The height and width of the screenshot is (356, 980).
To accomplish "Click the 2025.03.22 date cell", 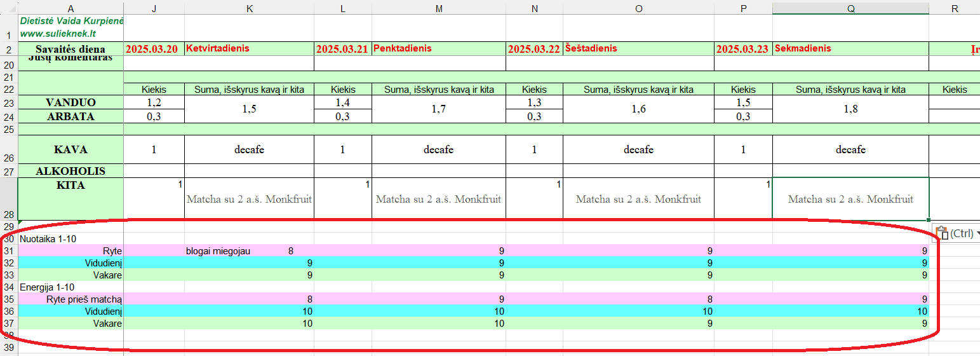I will (x=534, y=49).
